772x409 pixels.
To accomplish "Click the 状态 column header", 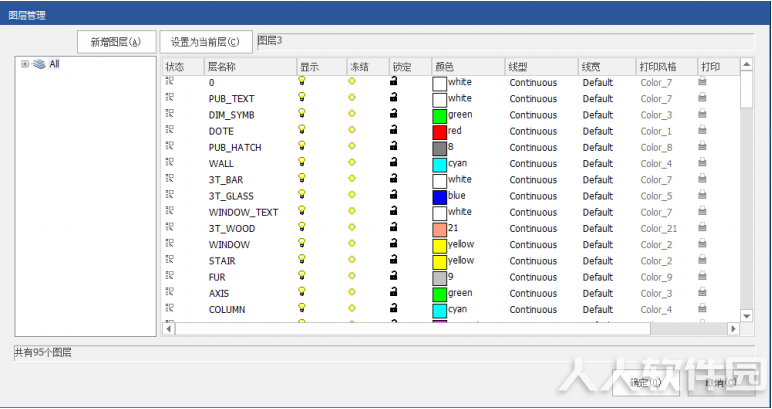I will (183, 66).
